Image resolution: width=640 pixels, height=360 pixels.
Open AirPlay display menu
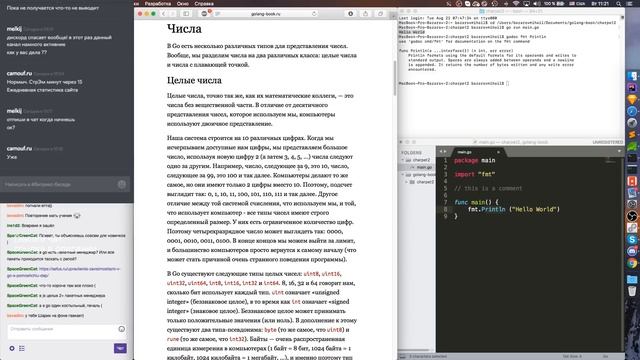(x=527, y=3)
